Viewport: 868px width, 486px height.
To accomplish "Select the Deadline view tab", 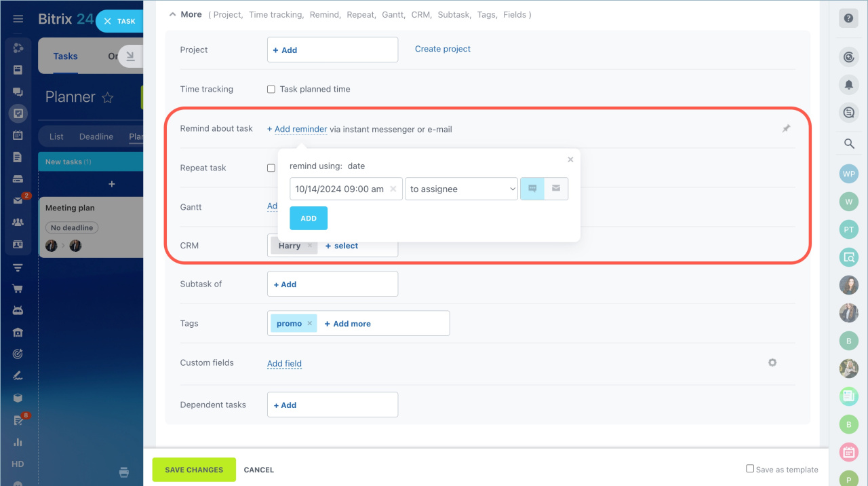I will [96, 136].
